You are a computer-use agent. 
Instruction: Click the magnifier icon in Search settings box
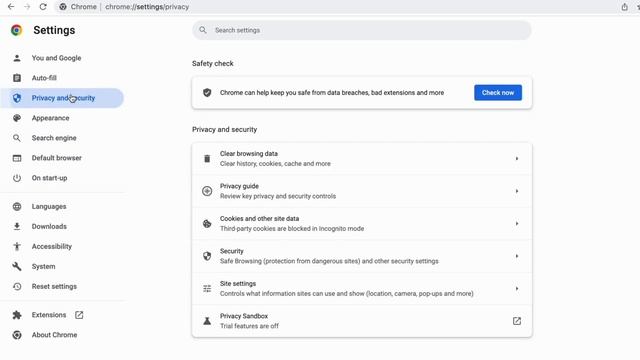203,30
